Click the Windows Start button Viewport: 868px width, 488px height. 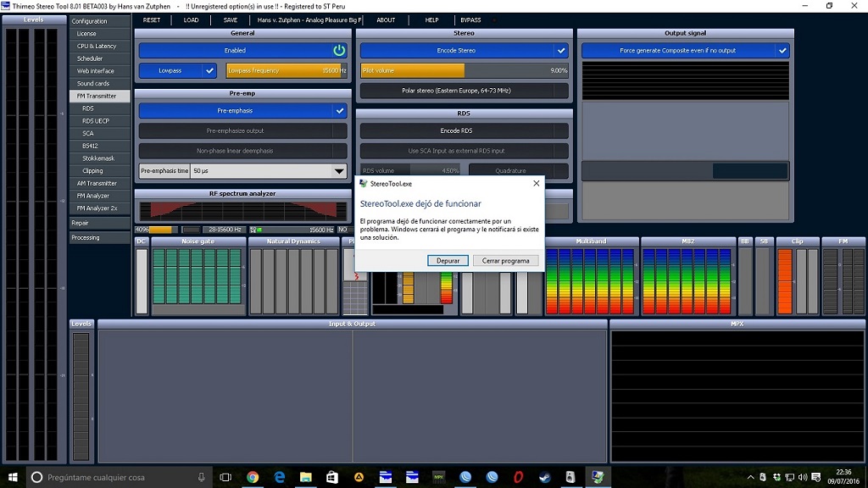tap(13, 477)
